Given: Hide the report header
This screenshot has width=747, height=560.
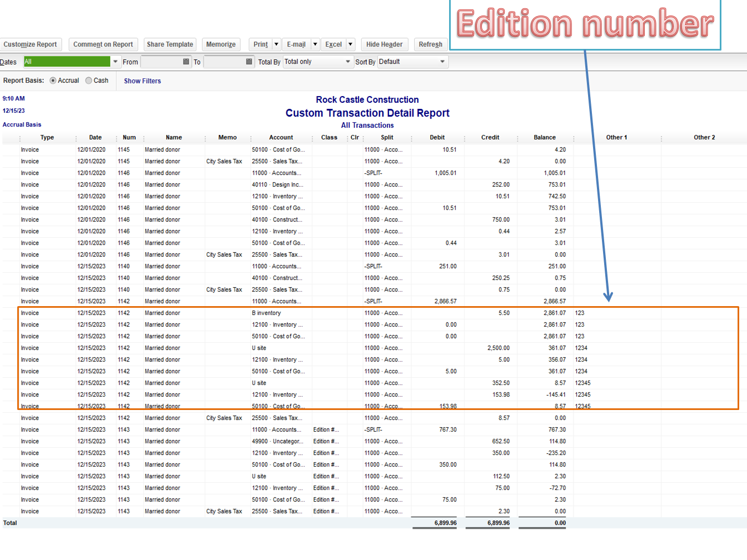Looking at the screenshot, I should pyautogui.click(x=385, y=44).
